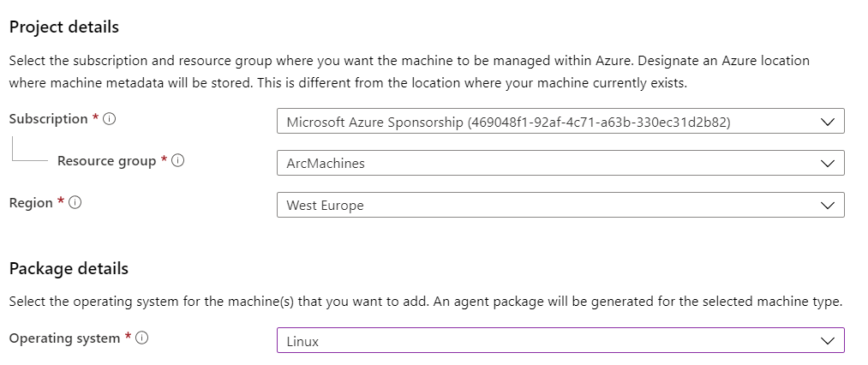Show the Region info tooltip icon
The height and width of the screenshot is (365, 868).
coord(75,203)
